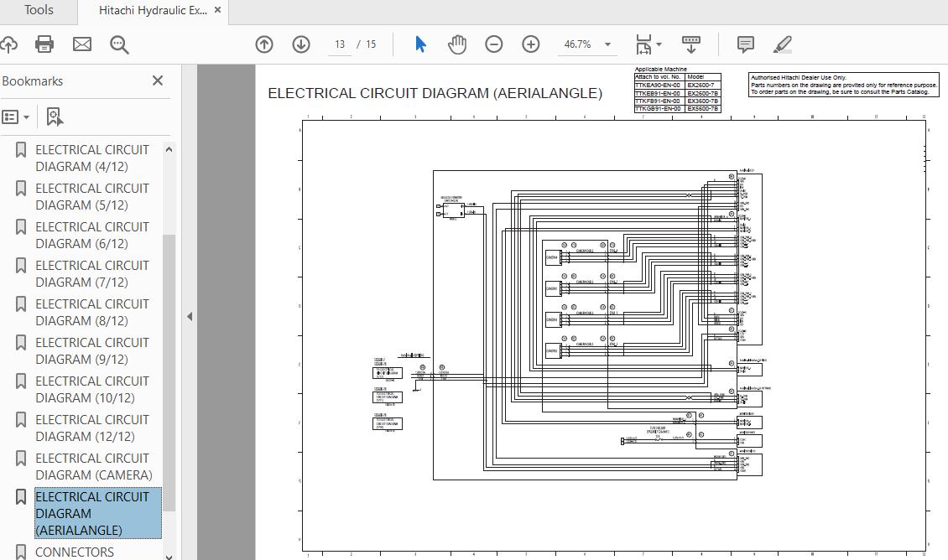Select the Hitachi Hydraulic Ex... document tab
The height and width of the screenshot is (560, 948).
point(153,10)
